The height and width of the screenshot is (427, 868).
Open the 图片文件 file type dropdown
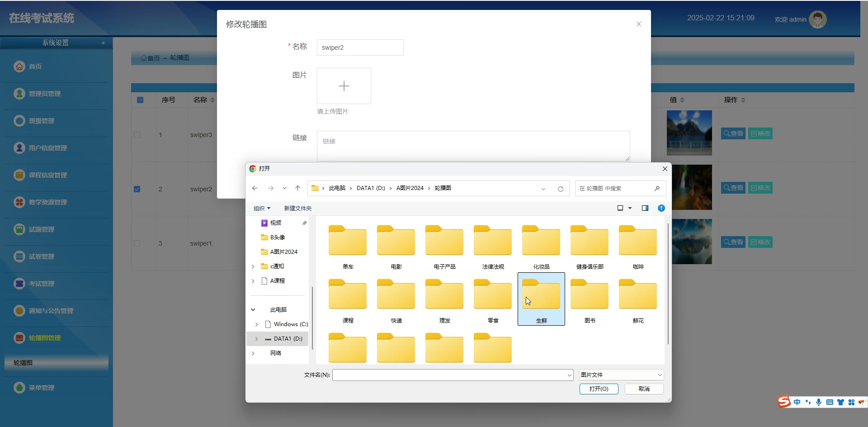[621, 375]
